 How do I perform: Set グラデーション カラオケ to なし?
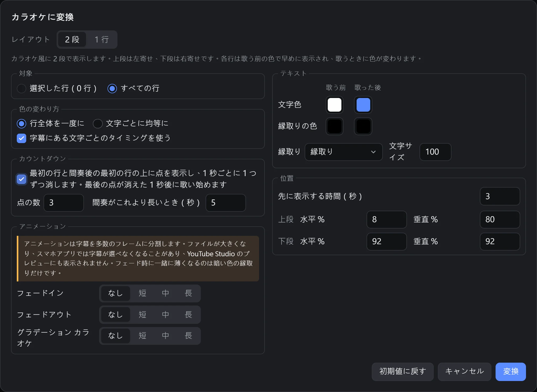[x=115, y=336]
